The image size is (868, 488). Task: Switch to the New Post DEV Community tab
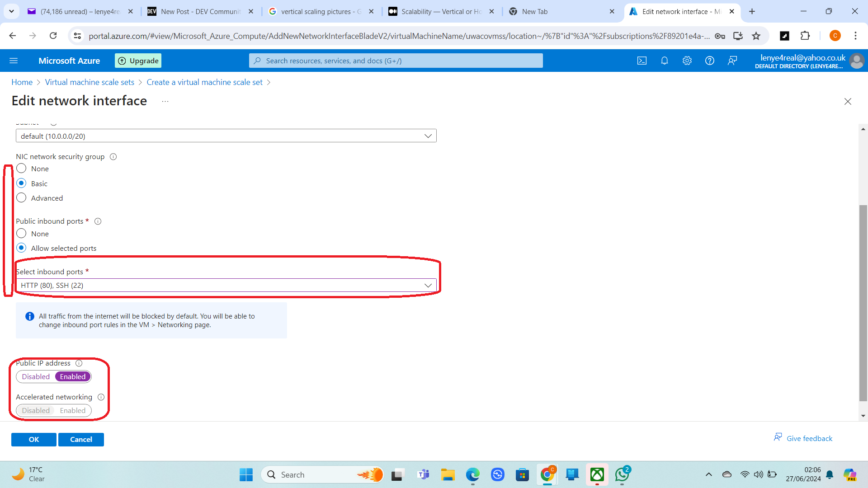coord(200,12)
